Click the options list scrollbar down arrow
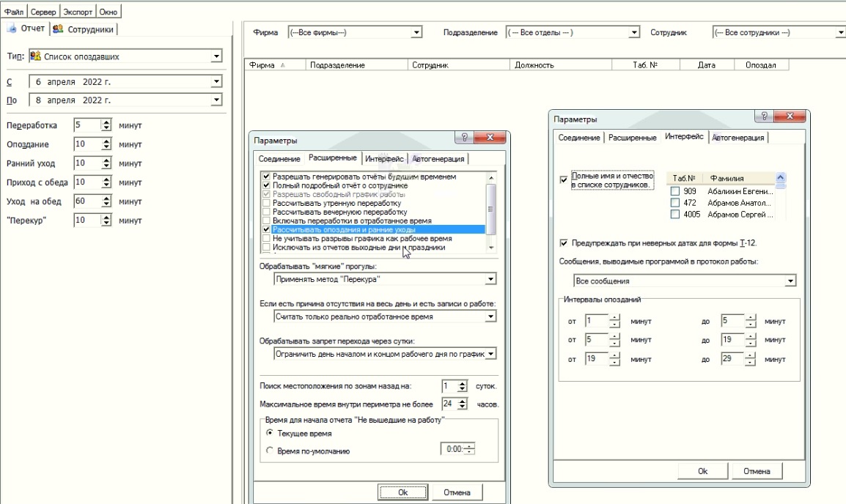The image size is (846, 504). pyautogui.click(x=491, y=248)
